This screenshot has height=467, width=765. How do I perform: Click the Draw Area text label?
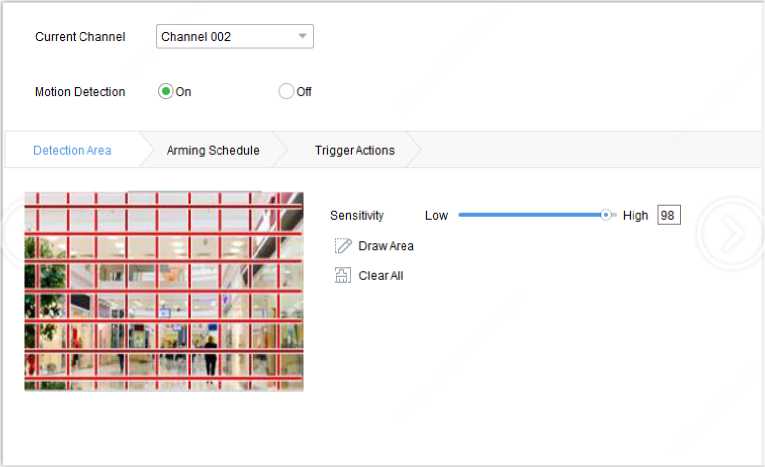click(385, 246)
